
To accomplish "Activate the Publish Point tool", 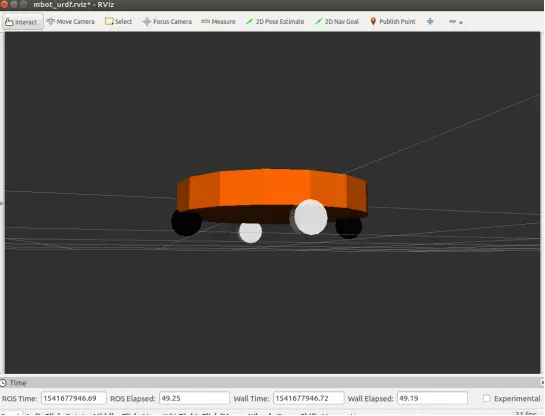I will [393, 22].
